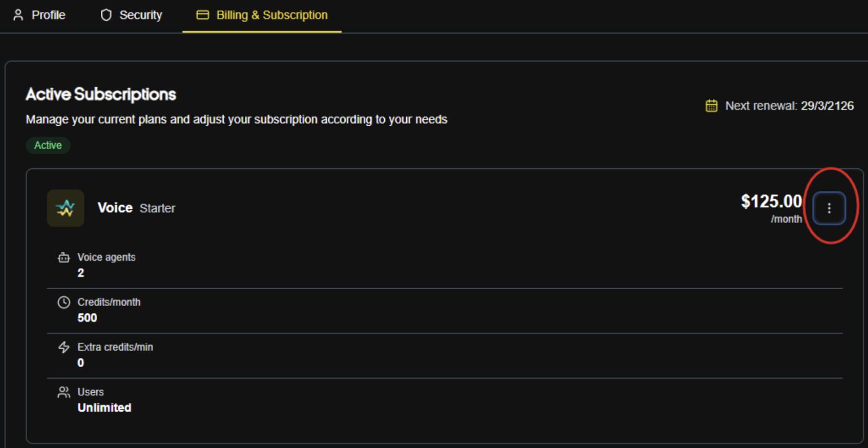Screen dimensions: 868x448
Task: Click the Active Subscriptions heading
Action: click(x=101, y=94)
